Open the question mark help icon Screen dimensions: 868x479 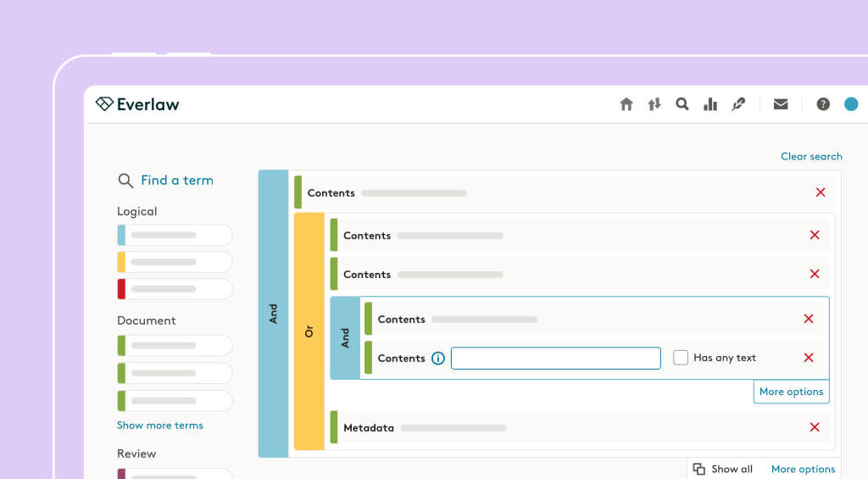tap(823, 104)
